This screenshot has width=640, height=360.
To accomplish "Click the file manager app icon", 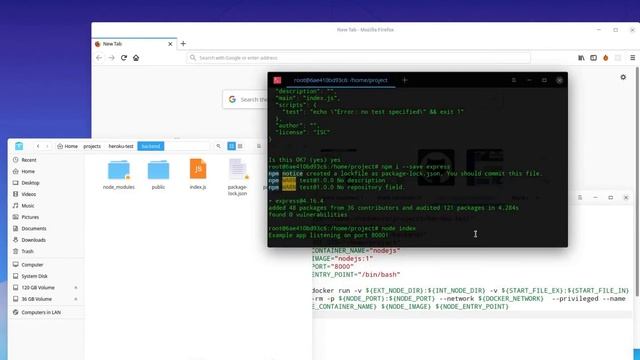I will click(19, 146).
